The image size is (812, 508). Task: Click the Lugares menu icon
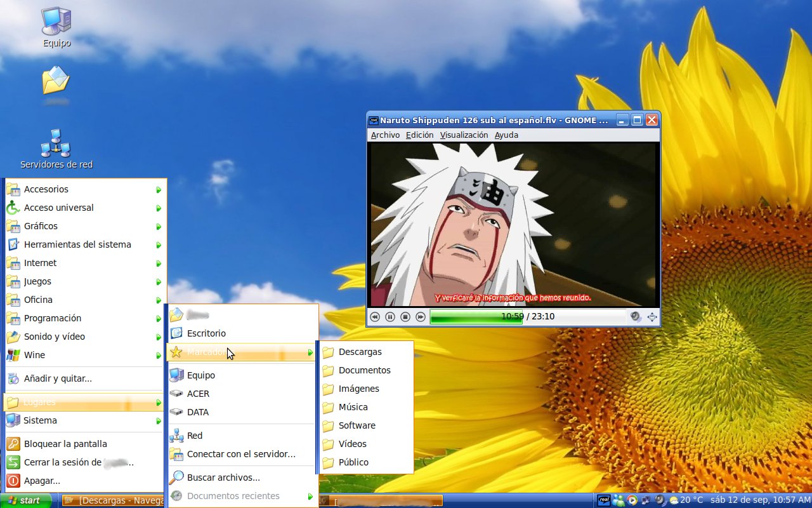tap(13, 402)
